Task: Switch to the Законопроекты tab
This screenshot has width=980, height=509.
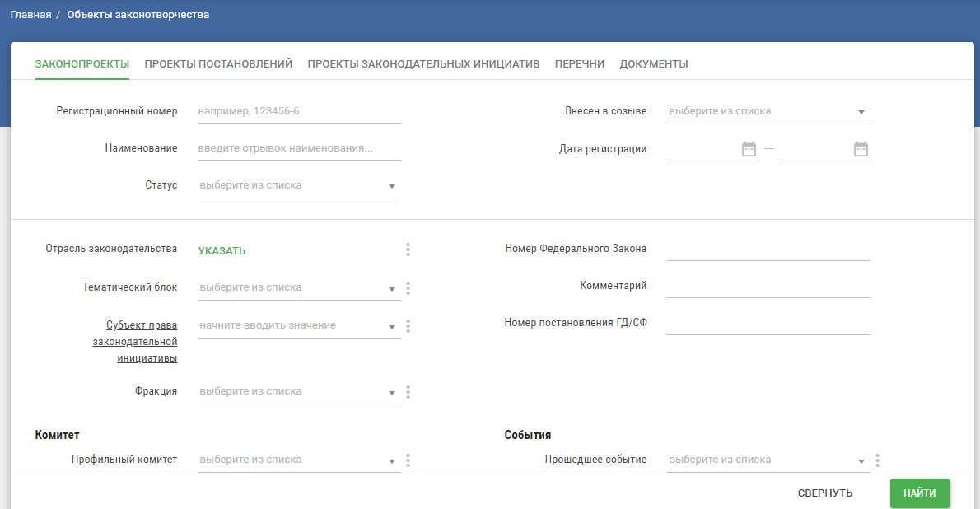Action: [x=82, y=63]
